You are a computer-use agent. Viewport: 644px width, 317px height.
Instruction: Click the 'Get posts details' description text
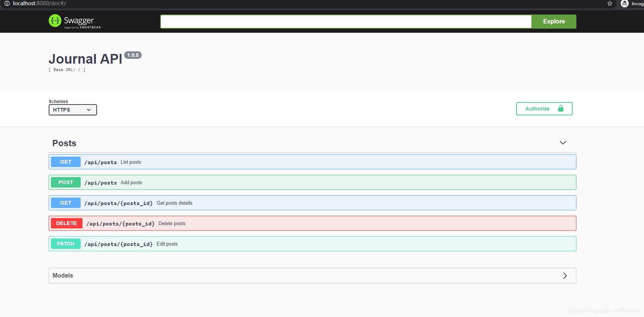click(x=175, y=203)
